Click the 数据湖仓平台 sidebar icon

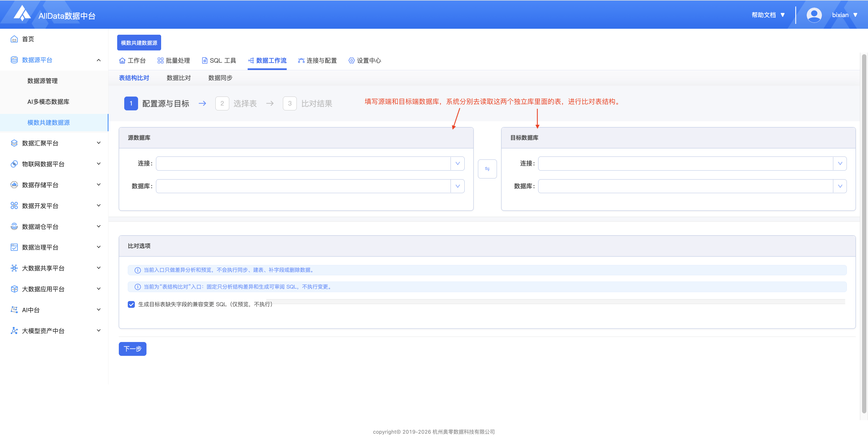pos(14,227)
